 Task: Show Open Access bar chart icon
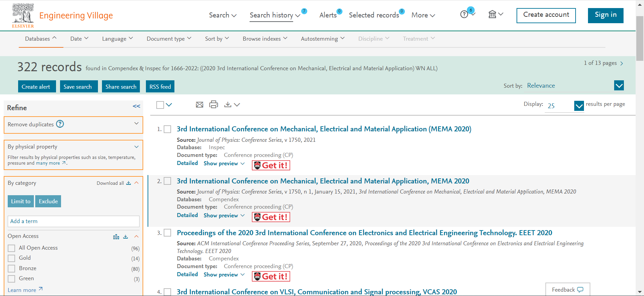(116, 237)
